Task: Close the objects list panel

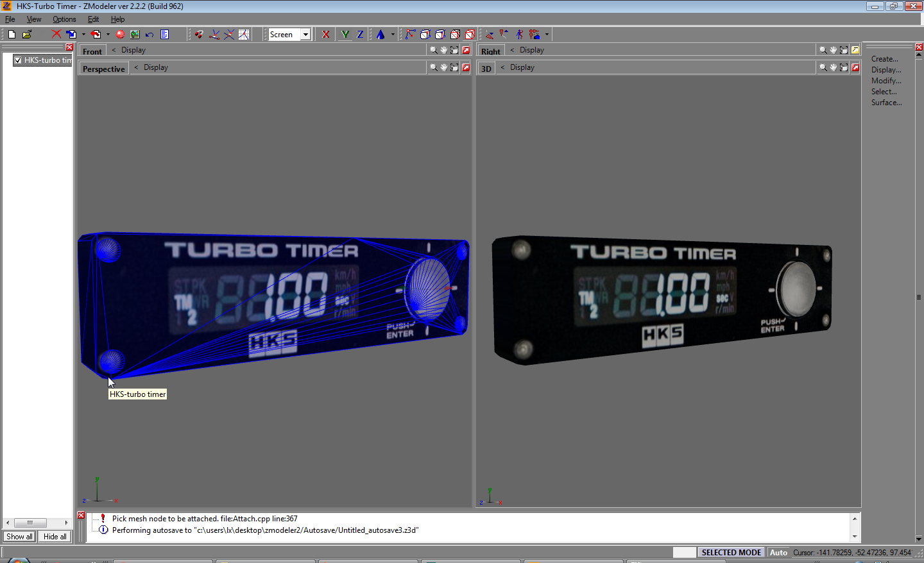Action: click(69, 47)
